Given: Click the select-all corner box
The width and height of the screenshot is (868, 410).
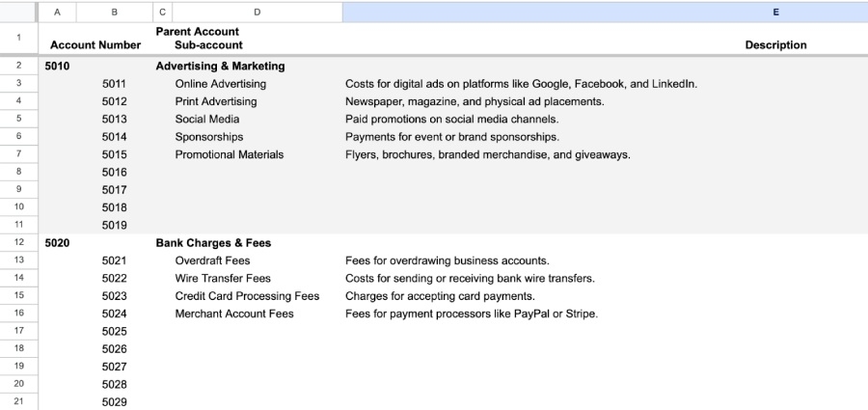Looking at the screenshot, I should tap(18, 12).
